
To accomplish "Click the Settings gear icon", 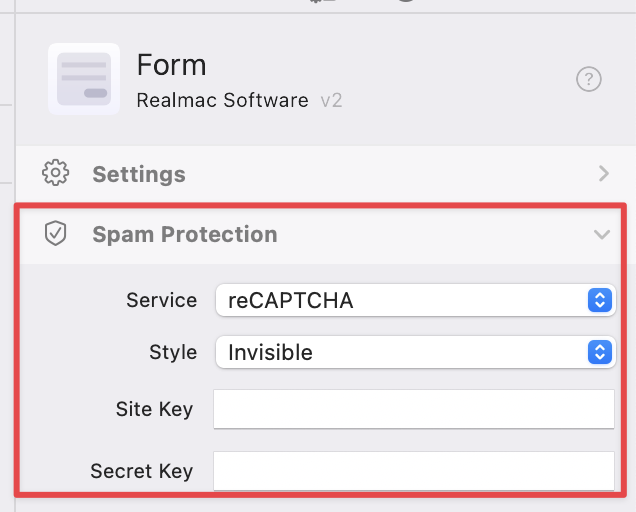I will click(55, 173).
